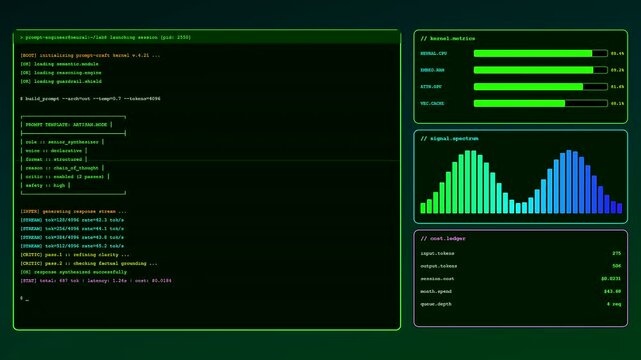This screenshot has width=641, height=360.
Task: Select the "critic :: enabled" row
Action: pos(65,177)
